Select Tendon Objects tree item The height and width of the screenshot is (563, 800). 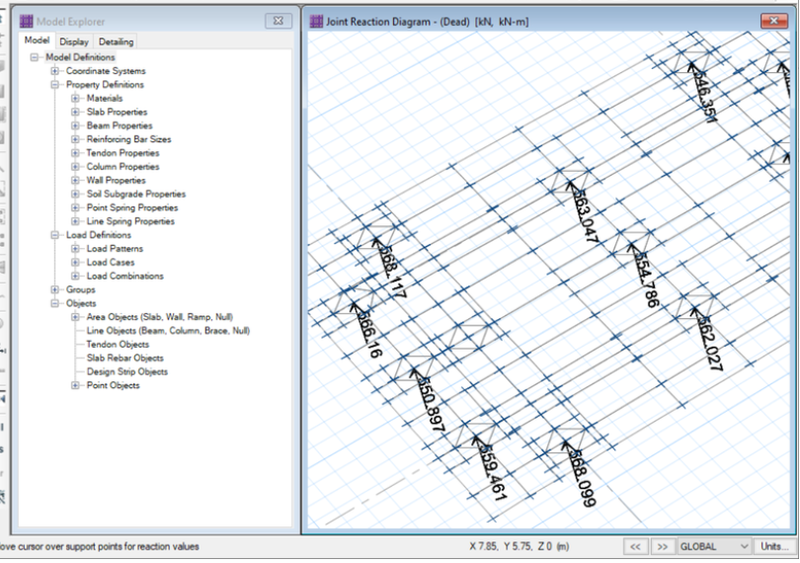click(x=118, y=345)
